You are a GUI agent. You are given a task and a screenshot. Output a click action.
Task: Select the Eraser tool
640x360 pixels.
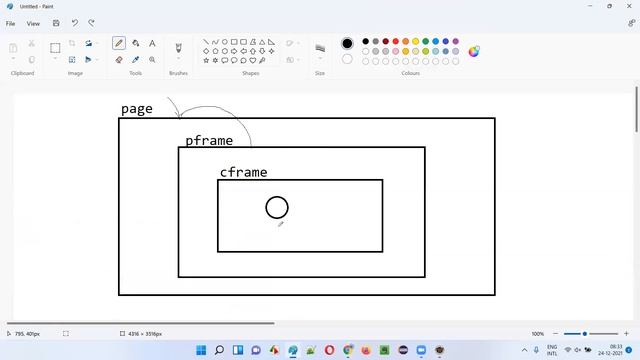[x=119, y=60]
